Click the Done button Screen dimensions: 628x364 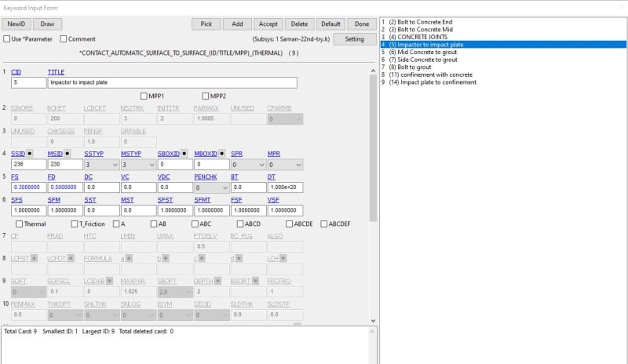tap(362, 24)
